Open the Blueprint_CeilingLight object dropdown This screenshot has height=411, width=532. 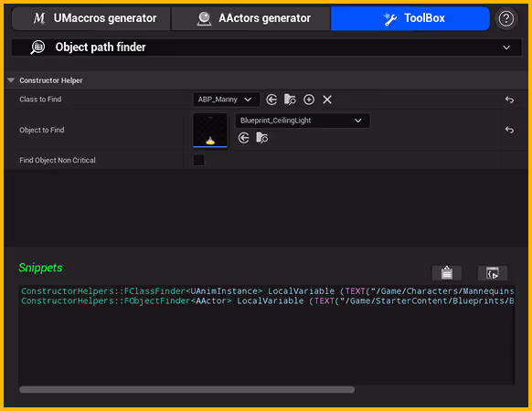303,121
